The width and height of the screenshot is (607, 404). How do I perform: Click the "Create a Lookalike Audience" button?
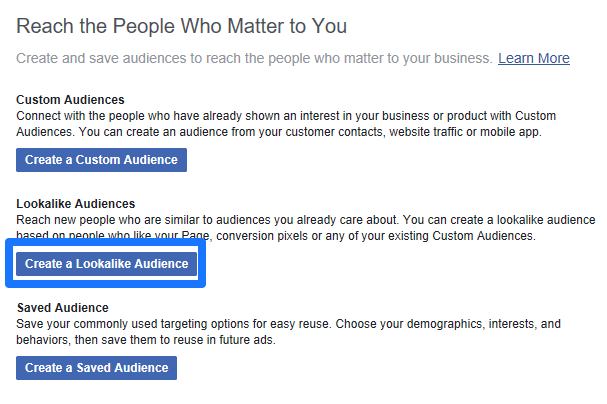[x=106, y=264]
